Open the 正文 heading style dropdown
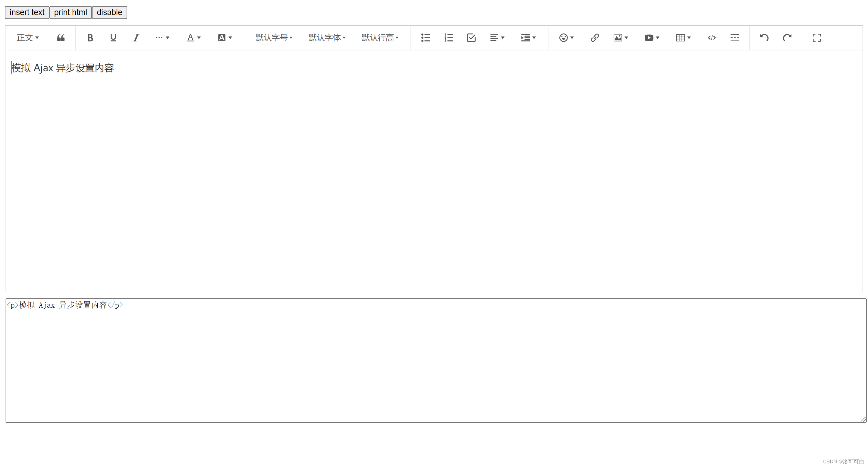 [x=28, y=38]
